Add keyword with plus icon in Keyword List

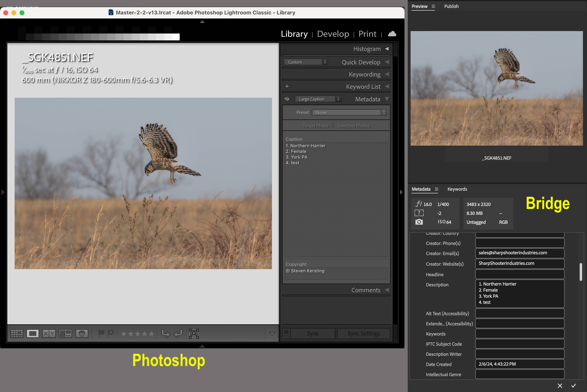coord(287,86)
